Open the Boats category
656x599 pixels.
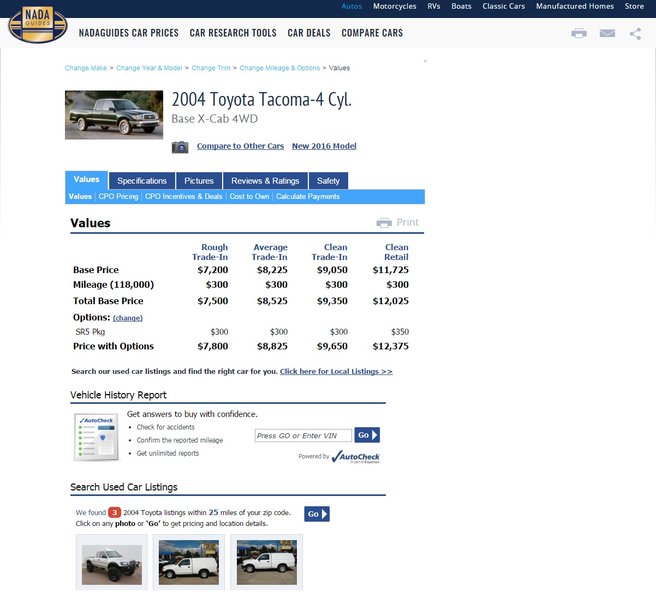(461, 6)
